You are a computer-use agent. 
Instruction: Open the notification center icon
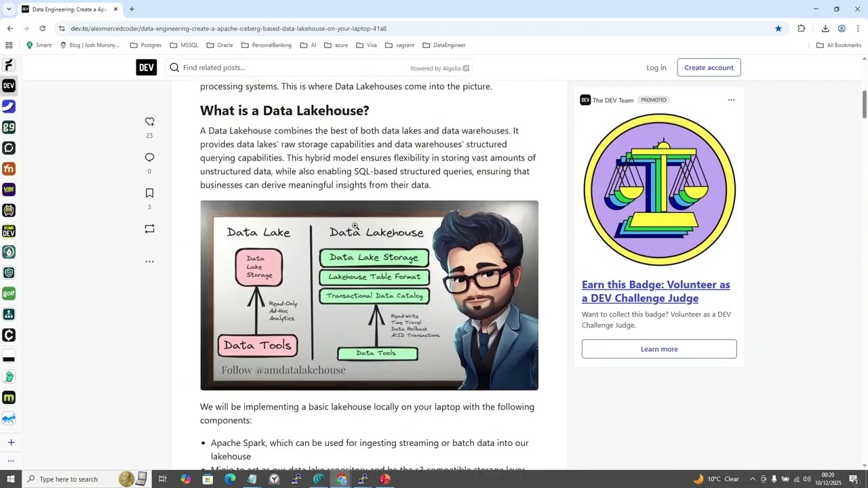click(854, 479)
